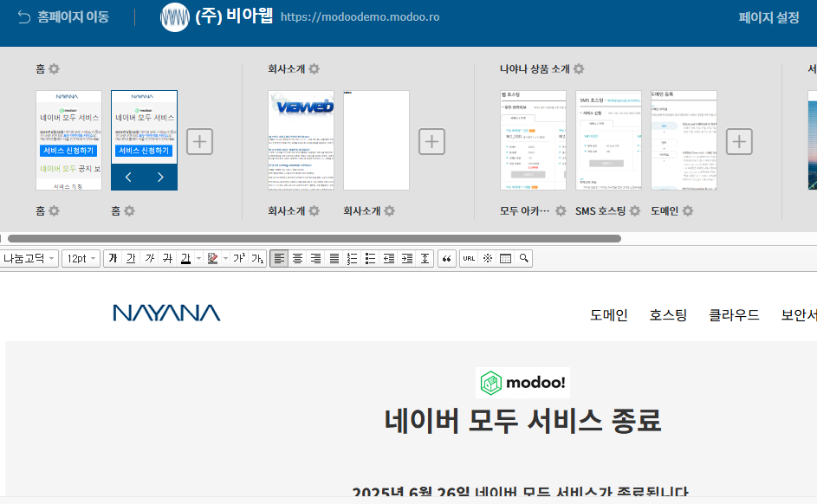This screenshot has height=504, width=817.
Task: Open 페이지 설정 page settings
Action: (x=768, y=17)
